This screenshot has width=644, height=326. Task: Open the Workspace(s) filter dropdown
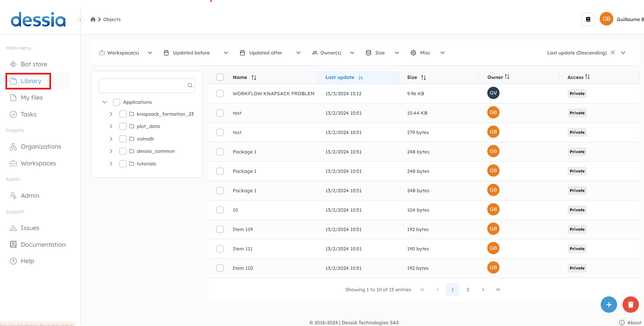pyautogui.click(x=125, y=53)
